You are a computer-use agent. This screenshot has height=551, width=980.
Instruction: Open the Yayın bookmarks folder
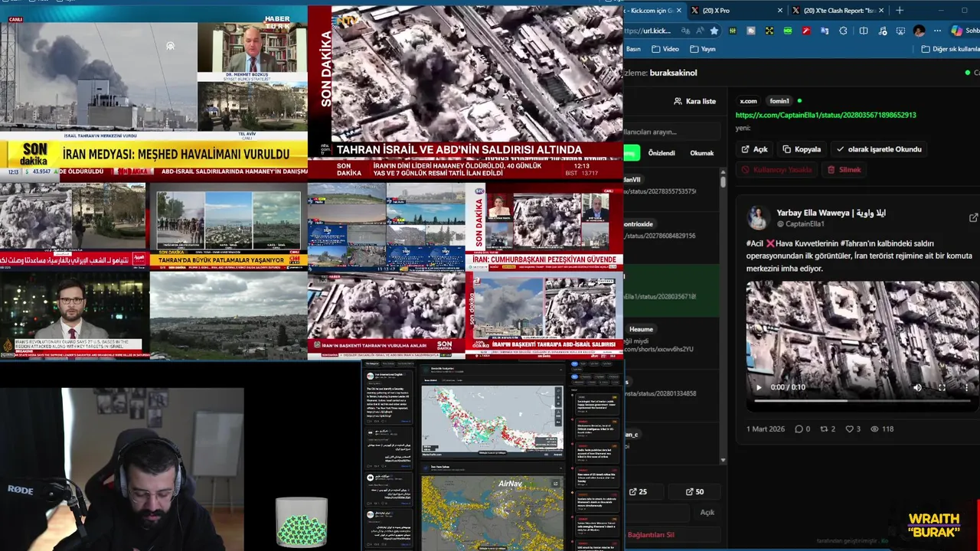(x=703, y=49)
